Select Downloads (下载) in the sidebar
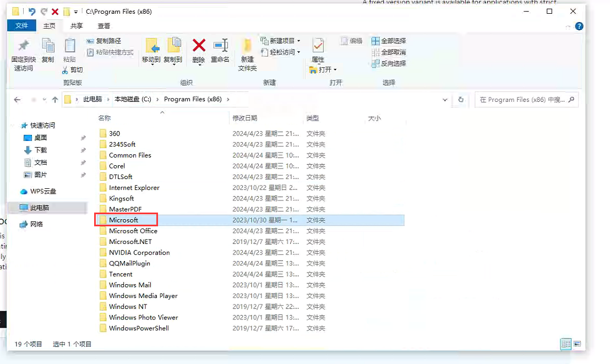The height and width of the screenshot is (364, 610). click(35, 150)
